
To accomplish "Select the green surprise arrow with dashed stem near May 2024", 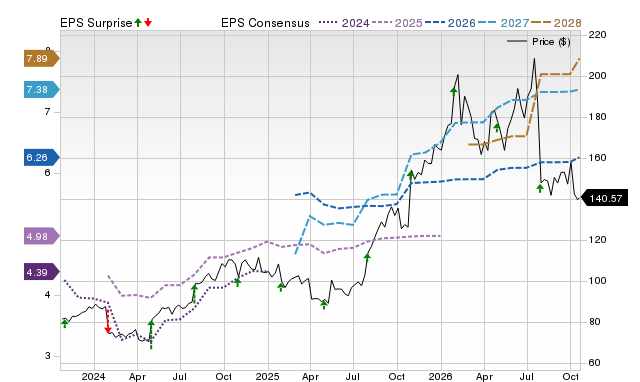I will 151,335.
